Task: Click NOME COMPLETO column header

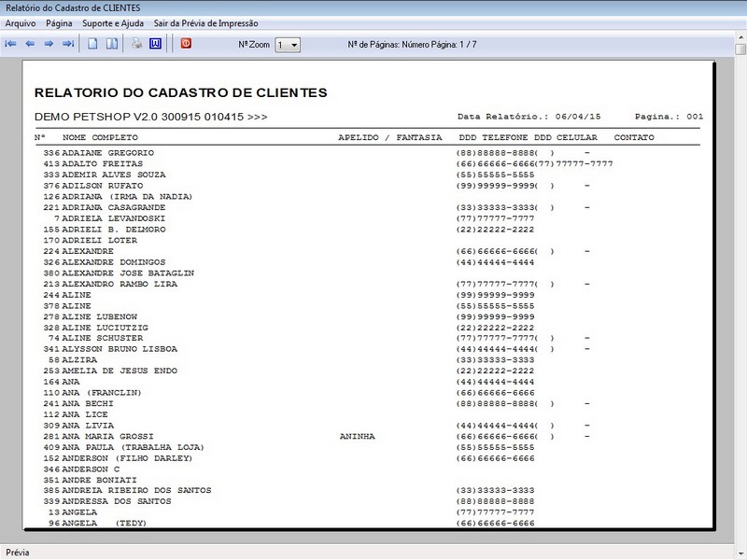Action: pos(100,137)
